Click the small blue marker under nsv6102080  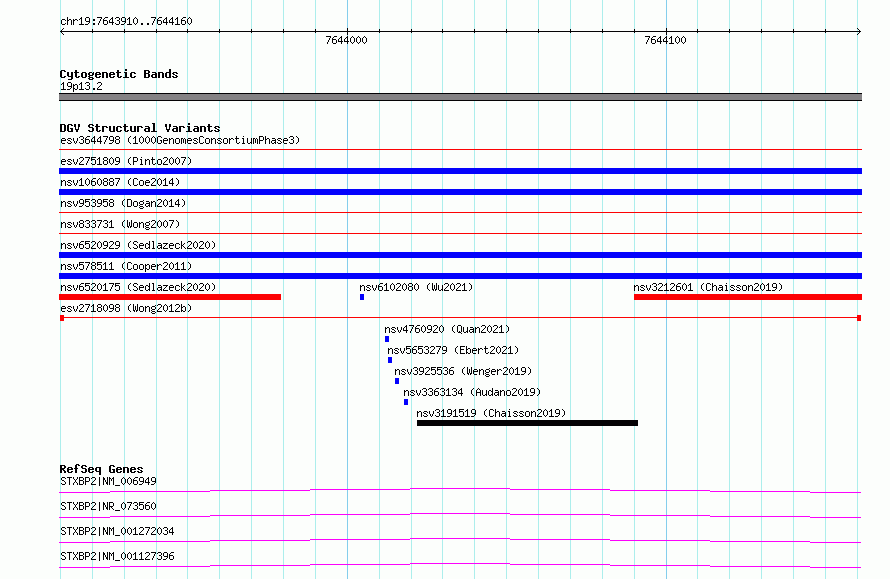pos(362,297)
